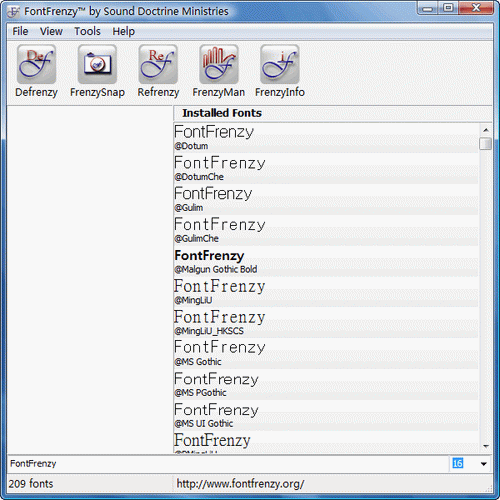The height and width of the screenshot is (500, 500).
Task: Click the Defrenzy toolbar icon
Action: [36, 64]
